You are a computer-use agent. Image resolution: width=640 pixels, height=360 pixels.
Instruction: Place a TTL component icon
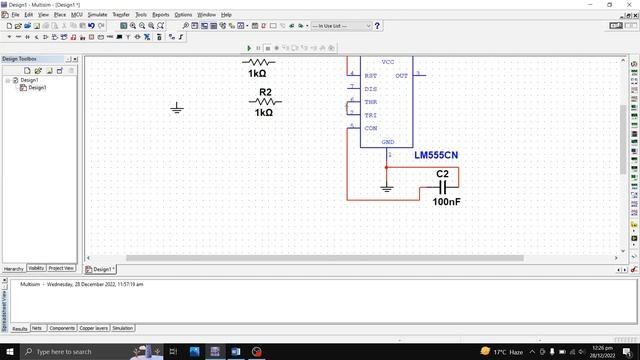click(55, 37)
